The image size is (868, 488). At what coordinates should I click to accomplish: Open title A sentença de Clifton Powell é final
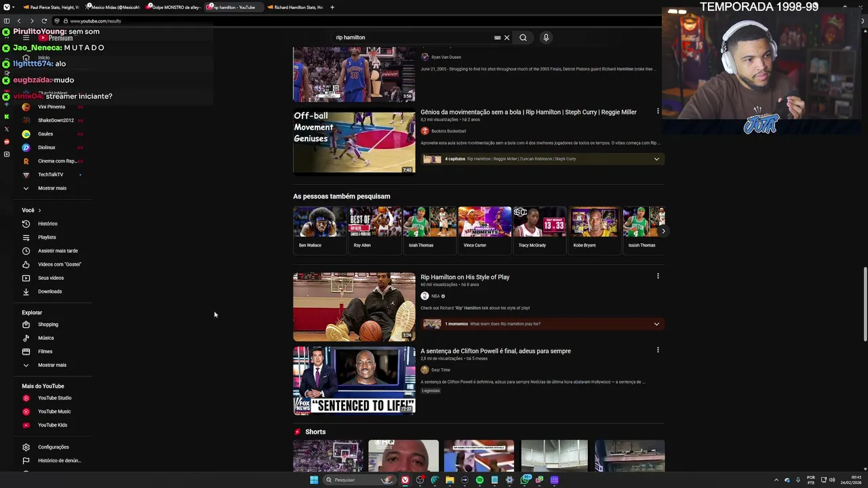point(496,351)
